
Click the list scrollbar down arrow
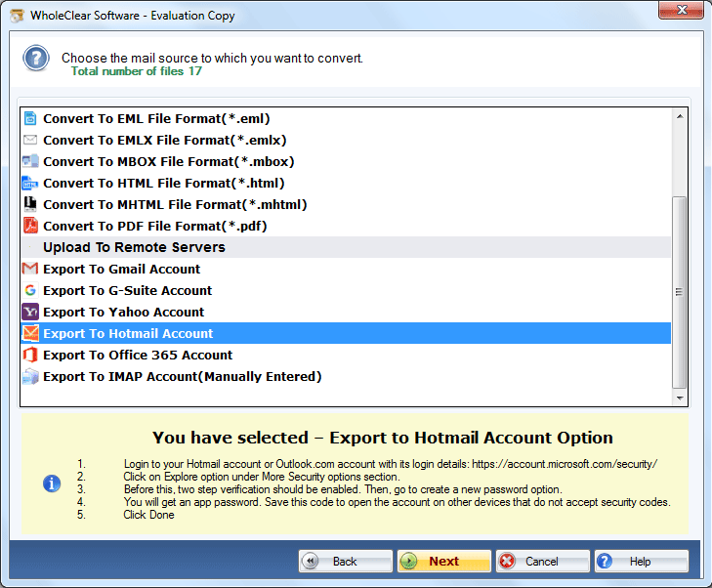[680, 399]
